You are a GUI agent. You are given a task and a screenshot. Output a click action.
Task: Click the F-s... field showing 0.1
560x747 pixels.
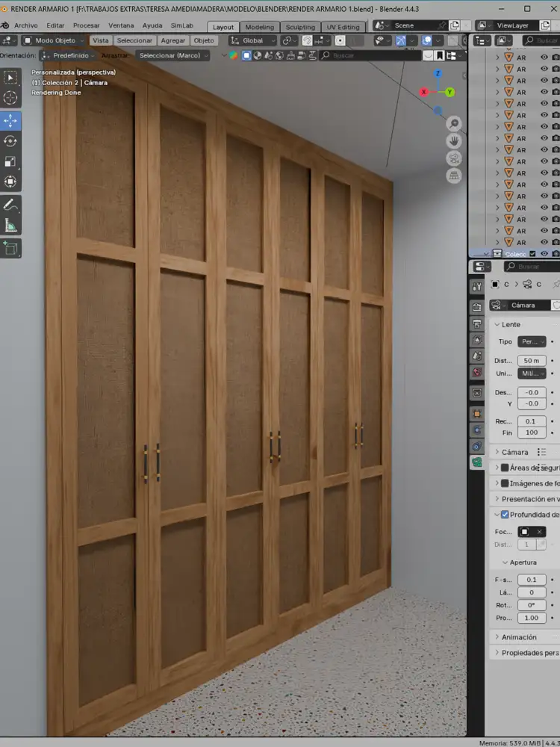(532, 580)
